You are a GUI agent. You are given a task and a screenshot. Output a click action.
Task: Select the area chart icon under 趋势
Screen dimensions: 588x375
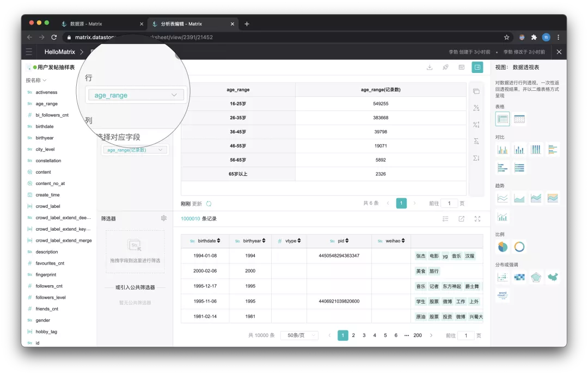pos(519,198)
